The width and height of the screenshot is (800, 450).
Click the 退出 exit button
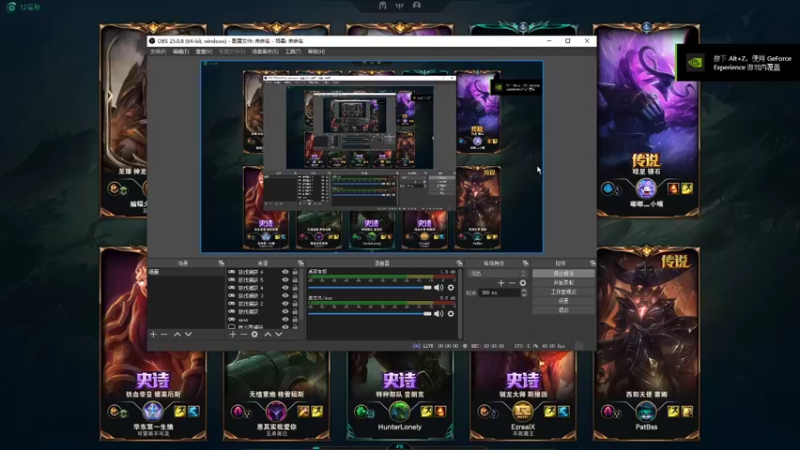pyautogui.click(x=563, y=310)
